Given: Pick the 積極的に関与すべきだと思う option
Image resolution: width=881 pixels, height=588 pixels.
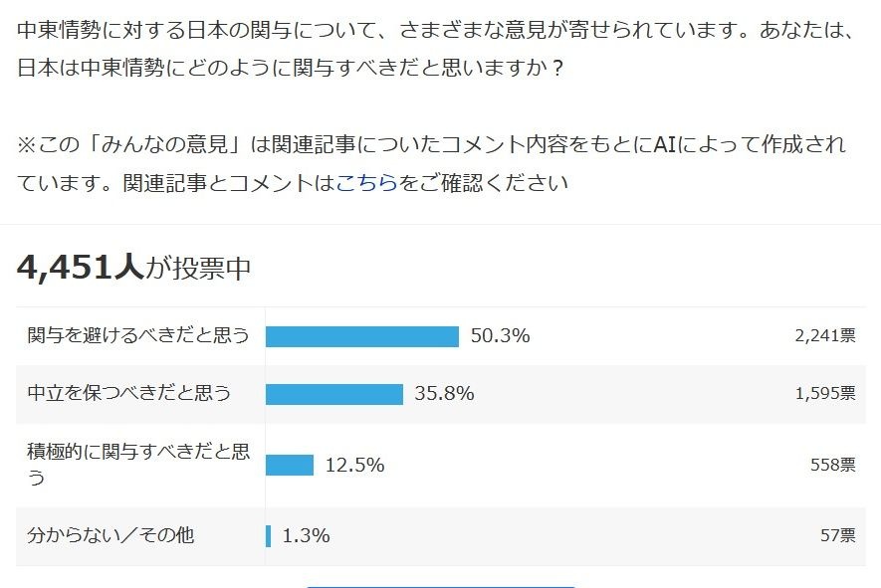Looking at the screenshot, I should (138, 464).
